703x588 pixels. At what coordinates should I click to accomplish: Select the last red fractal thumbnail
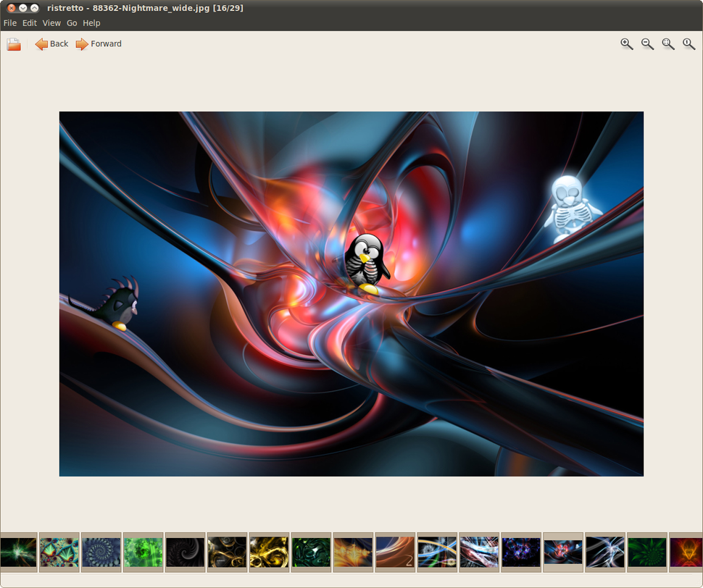(687, 552)
